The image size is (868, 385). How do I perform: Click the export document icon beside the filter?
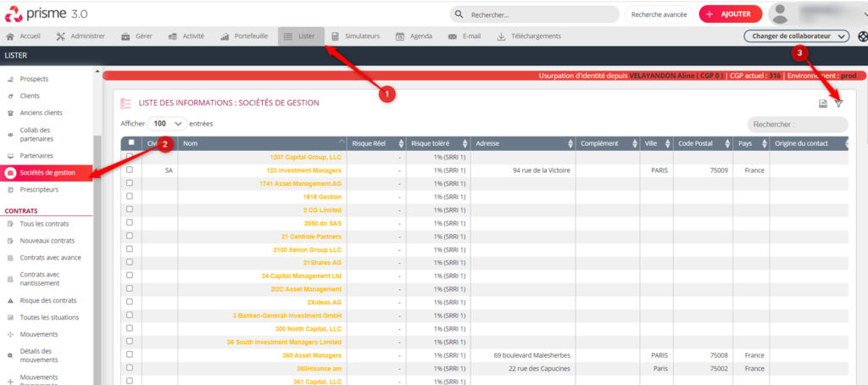822,103
